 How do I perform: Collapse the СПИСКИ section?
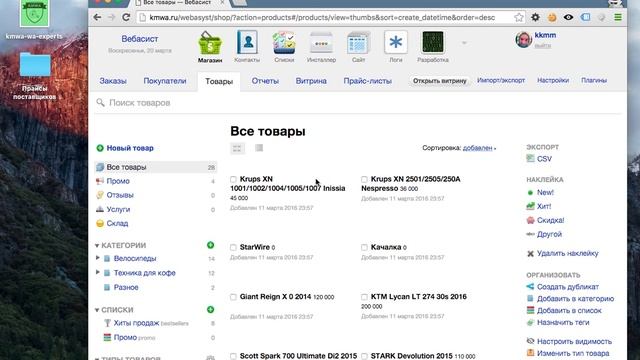tap(97, 310)
